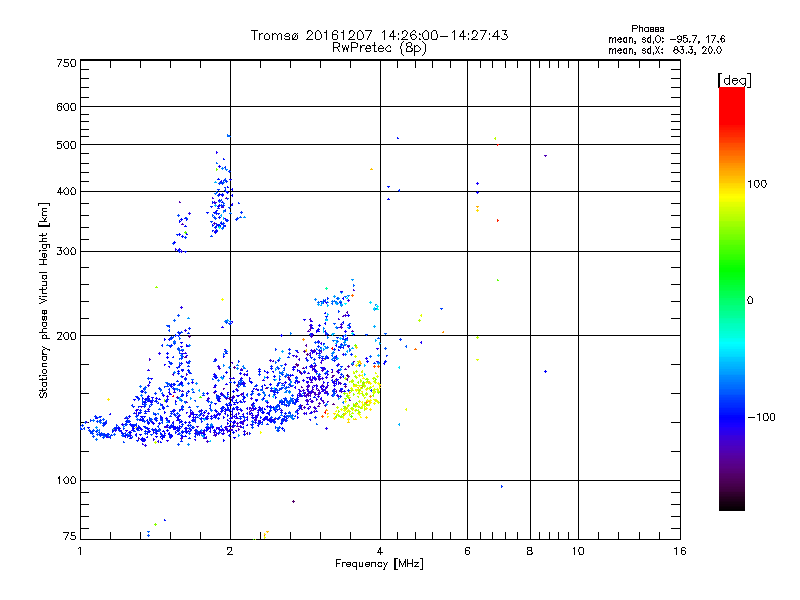Viewport: 800px width, 600px height.
Task: Click the x-axis tick label '1'
Action: click(x=80, y=551)
